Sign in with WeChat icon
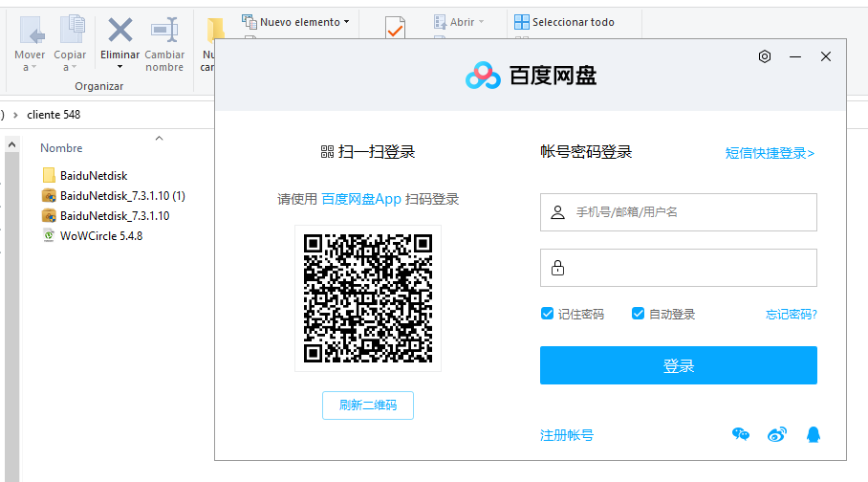The width and height of the screenshot is (868, 482). coord(741,434)
